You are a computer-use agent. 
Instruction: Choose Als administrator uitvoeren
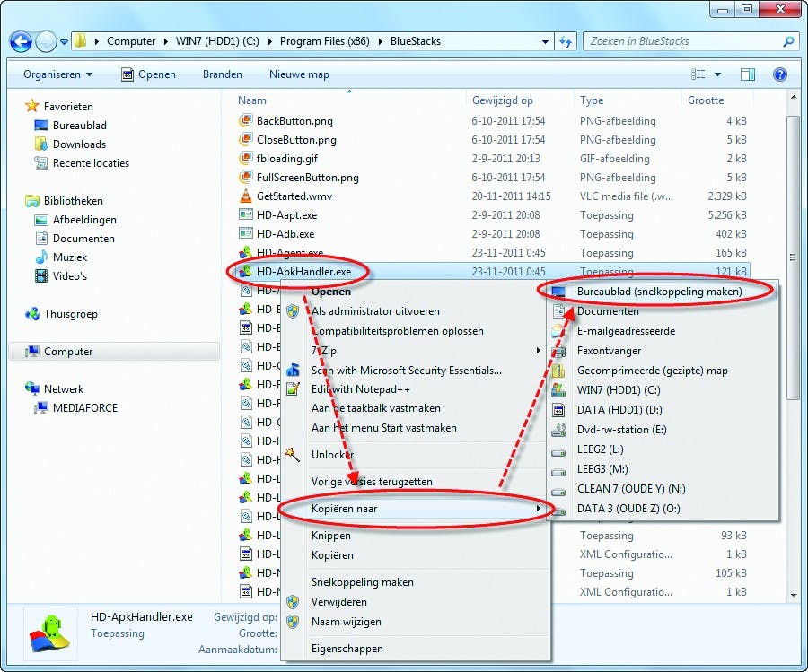[x=375, y=311]
